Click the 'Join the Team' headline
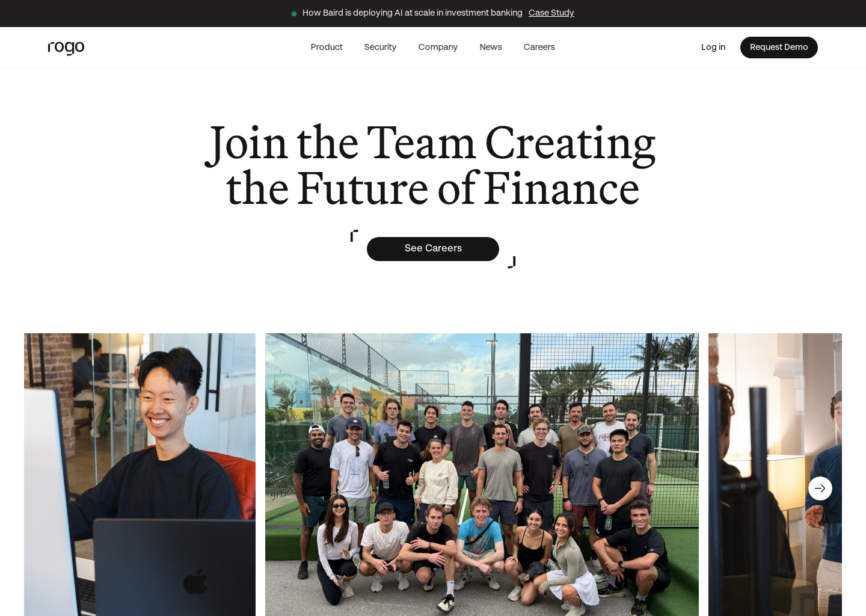 pyautogui.click(x=431, y=165)
